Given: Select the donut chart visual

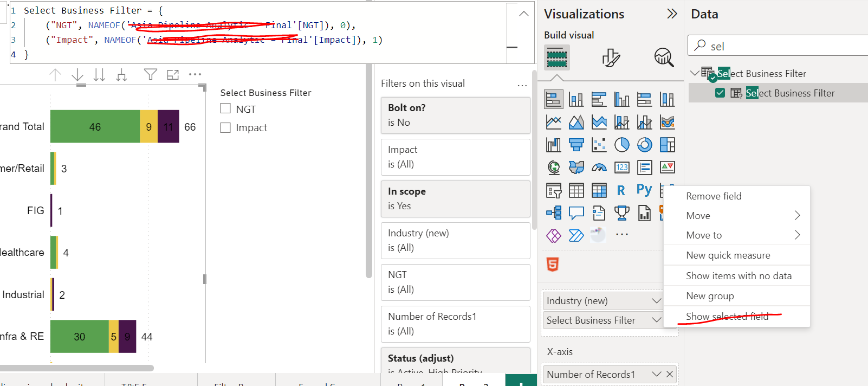Looking at the screenshot, I should (x=645, y=145).
